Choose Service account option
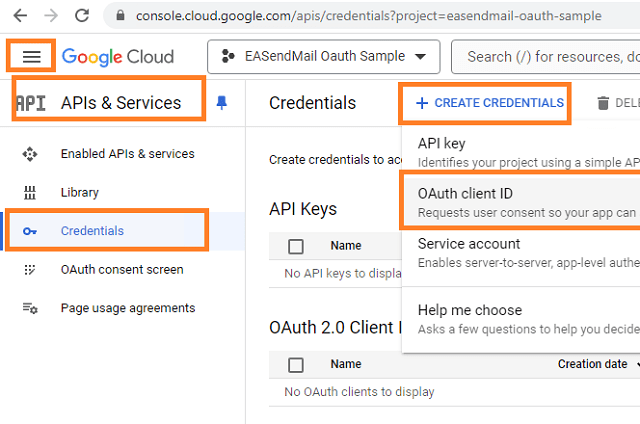640x424 pixels. [x=521, y=253]
